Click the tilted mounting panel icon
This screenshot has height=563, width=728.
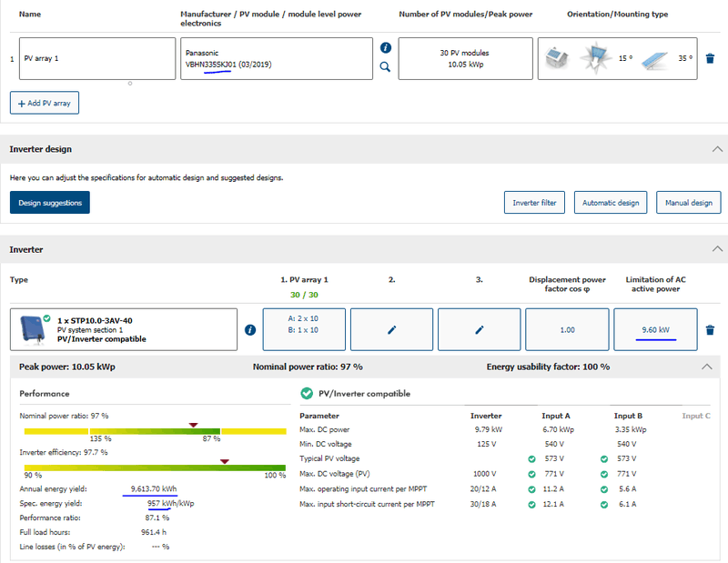653,58
